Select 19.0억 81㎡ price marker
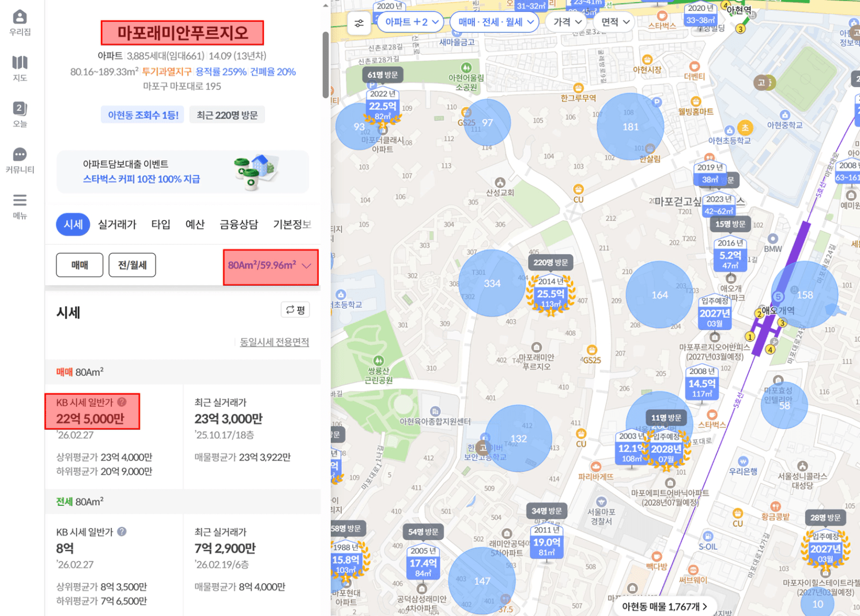Image resolution: width=860 pixels, height=616 pixels. [546, 542]
